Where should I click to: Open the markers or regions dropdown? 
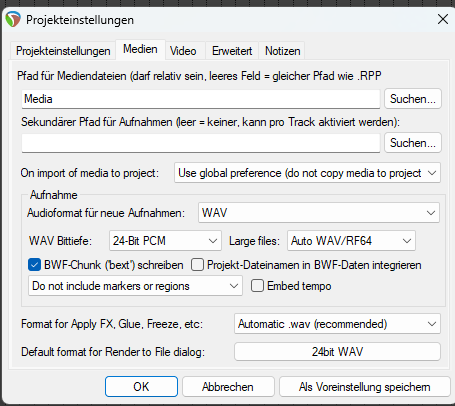(135, 286)
